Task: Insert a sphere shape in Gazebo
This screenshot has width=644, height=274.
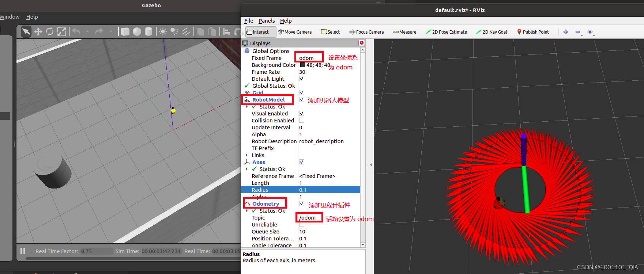Action: [137, 32]
